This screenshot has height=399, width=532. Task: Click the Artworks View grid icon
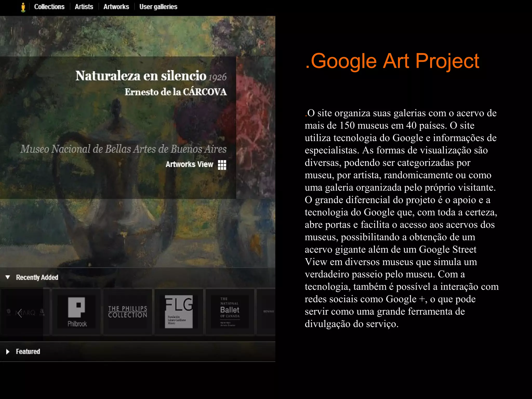pyautogui.click(x=222, y=165)
